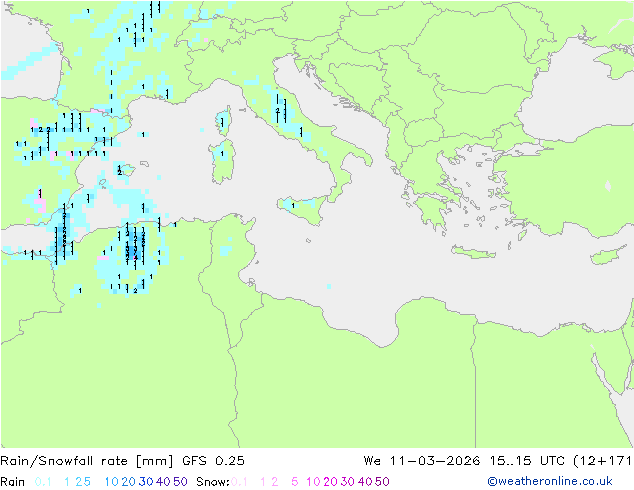Select the Rain 30 legend value

[146, 482]
